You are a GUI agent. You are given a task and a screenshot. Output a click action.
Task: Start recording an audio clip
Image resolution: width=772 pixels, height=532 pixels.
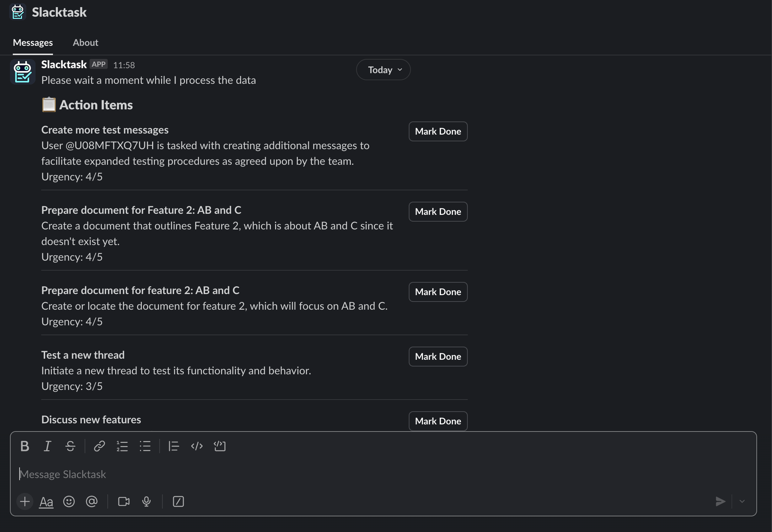click(x=146, y=501)
